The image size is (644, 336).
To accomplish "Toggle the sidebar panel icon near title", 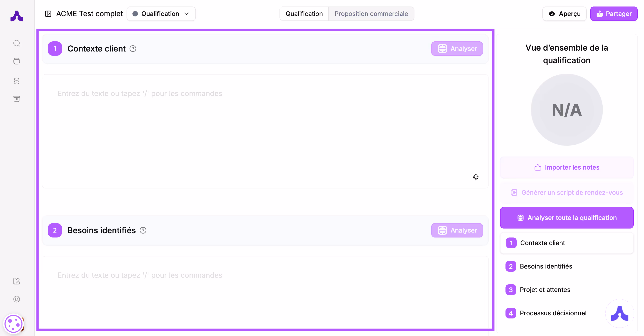I will click(x=48, y=14).
